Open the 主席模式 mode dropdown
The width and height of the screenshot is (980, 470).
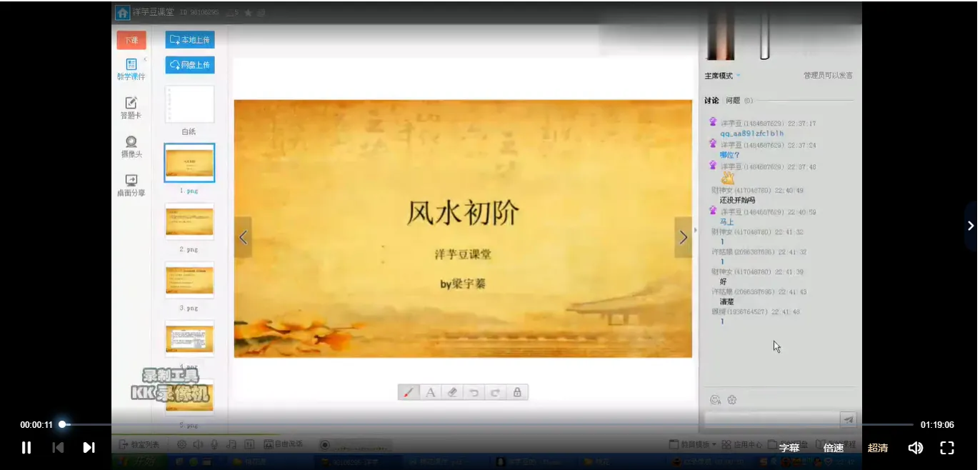click(723, 76)
